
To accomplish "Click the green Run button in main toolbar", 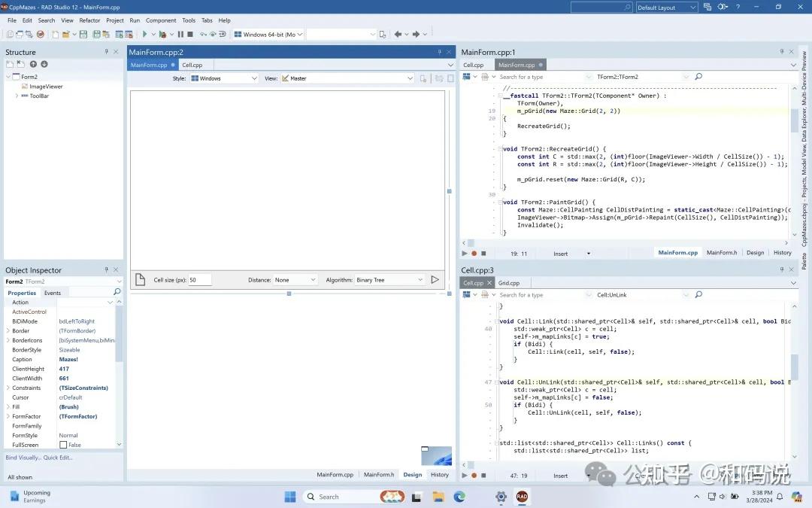I will coord(145,34).
